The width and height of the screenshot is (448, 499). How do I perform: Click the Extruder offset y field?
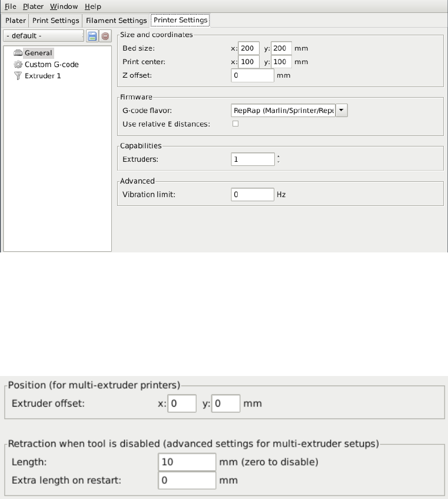(x=225, y=403)
